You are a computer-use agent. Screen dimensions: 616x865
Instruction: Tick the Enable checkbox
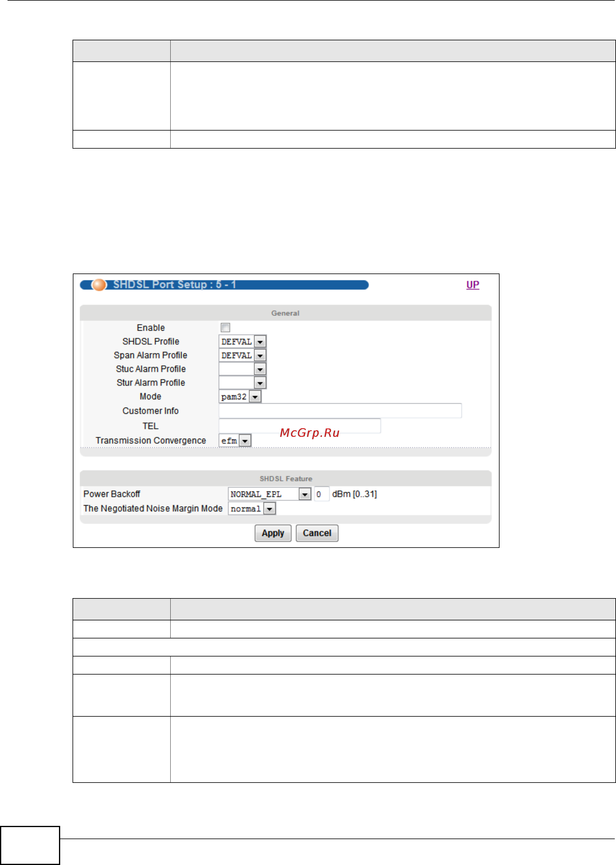(x=225, y=327)
